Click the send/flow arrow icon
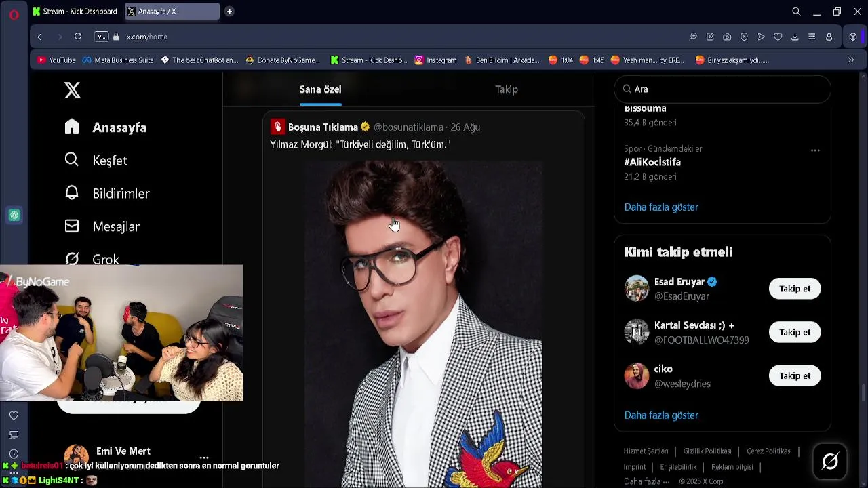Image resolution: width=868 pixels, height=488 pixels. click(x=761, y=37)
